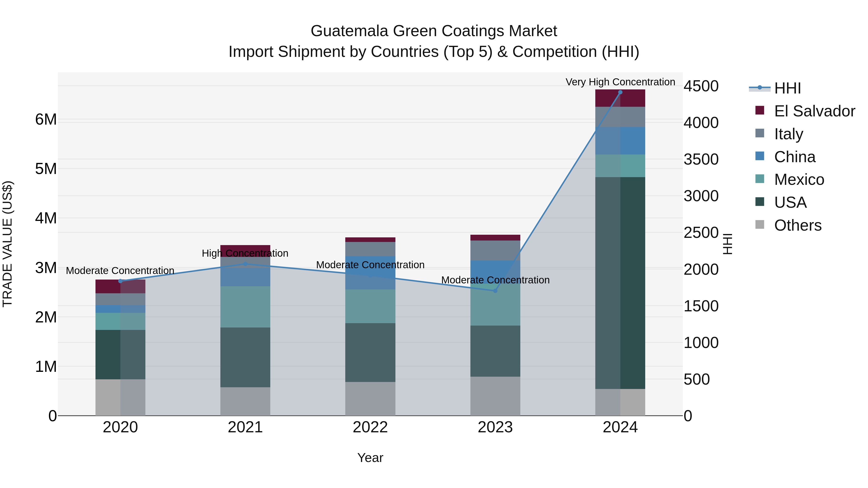Toggle China series in legend
The image size is (868, 488).
pos(785,157)
